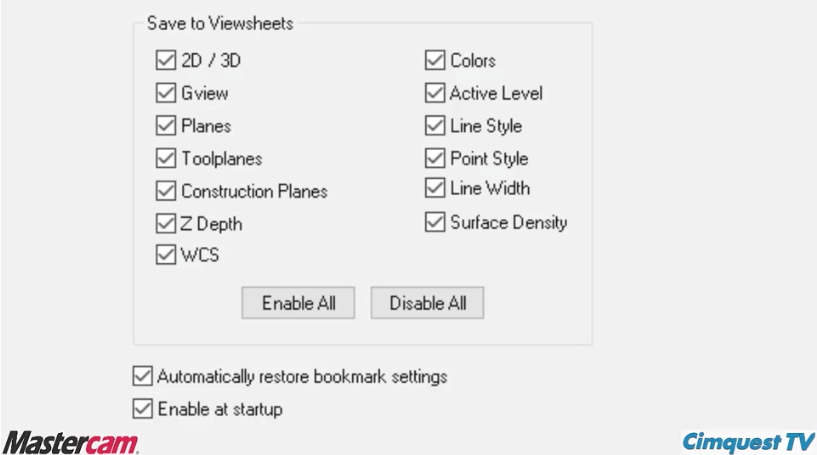Toggle the Gview checkbox
The height and width of the screenshot is (455, 817).
coord(166,93)
